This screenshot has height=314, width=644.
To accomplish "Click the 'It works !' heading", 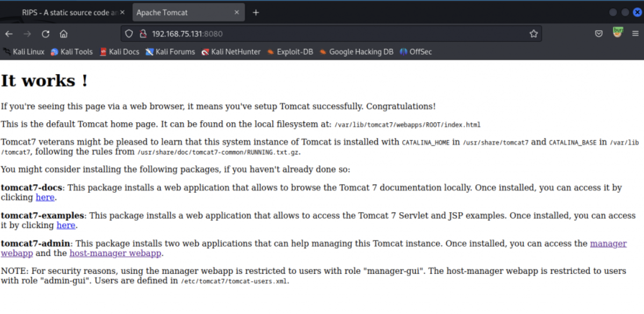I will 45,81.
